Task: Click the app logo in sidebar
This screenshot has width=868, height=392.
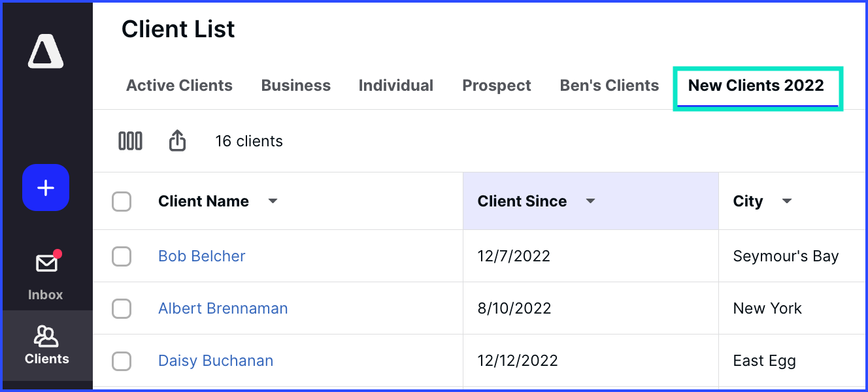Action: 46,51
